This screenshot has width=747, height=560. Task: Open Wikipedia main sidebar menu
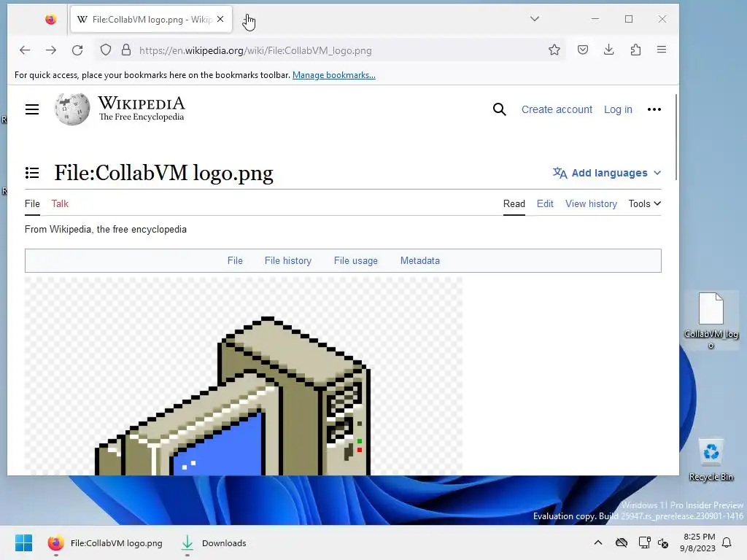32,109
